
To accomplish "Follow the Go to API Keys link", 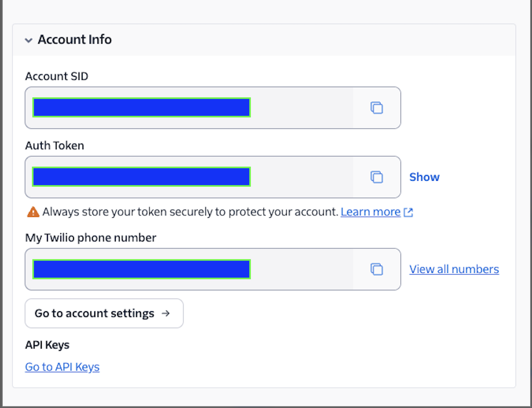I will 62,367.
